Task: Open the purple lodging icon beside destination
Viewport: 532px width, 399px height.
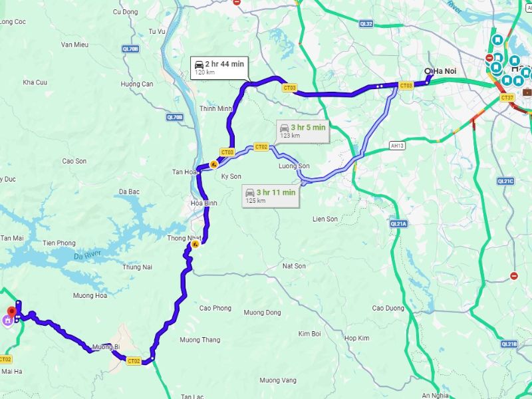Action: [7, 321]
